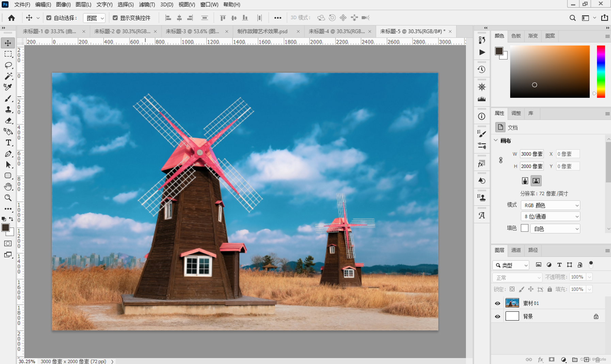Open the 图层 auto-select target dropdown

click(94, 18)
